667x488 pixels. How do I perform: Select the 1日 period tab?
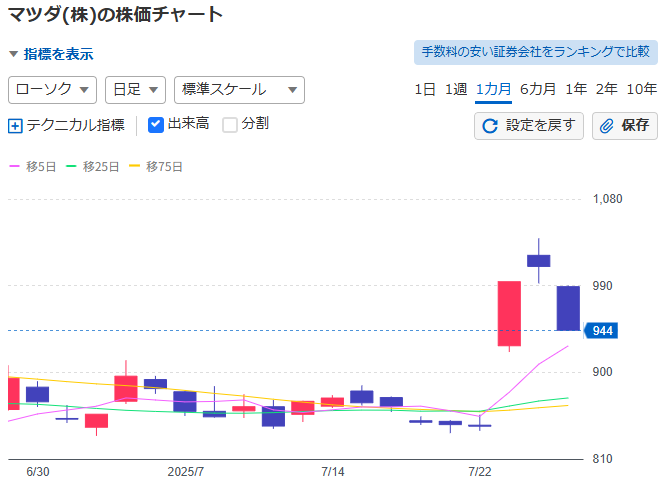tap(425, 89)
